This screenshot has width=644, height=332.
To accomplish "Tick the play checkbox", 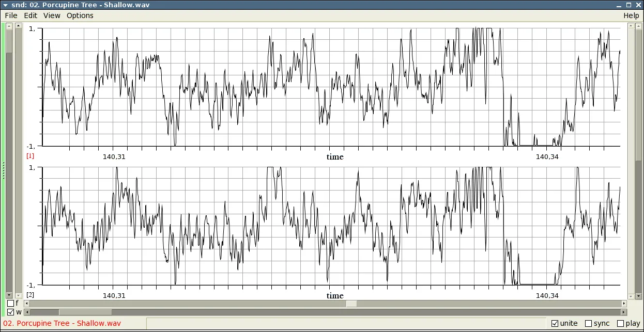I will point(620,324).
